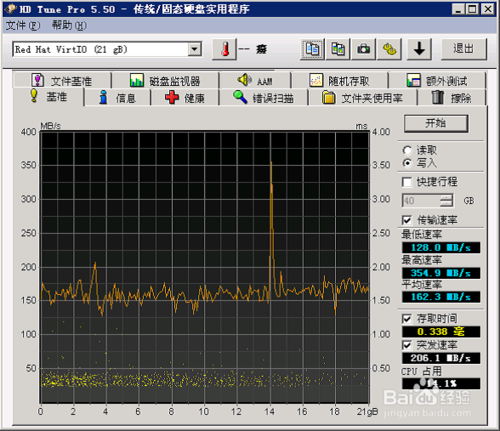Enable the 快捷行程 checkbox
The width and height of the screenshot is (500, 431).
tap(407, 182)
